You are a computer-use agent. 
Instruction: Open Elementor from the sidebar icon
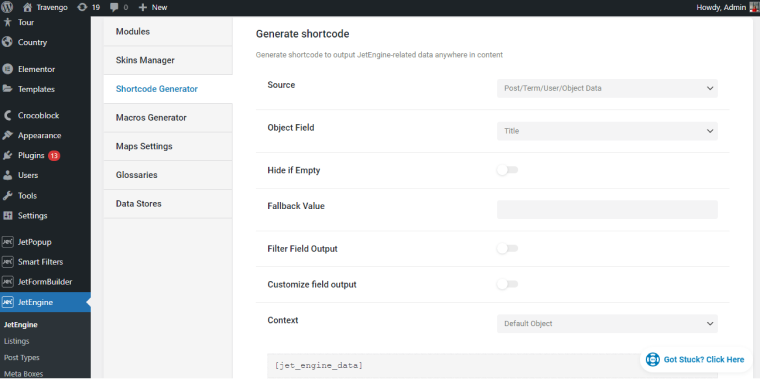tap(7, 69)
